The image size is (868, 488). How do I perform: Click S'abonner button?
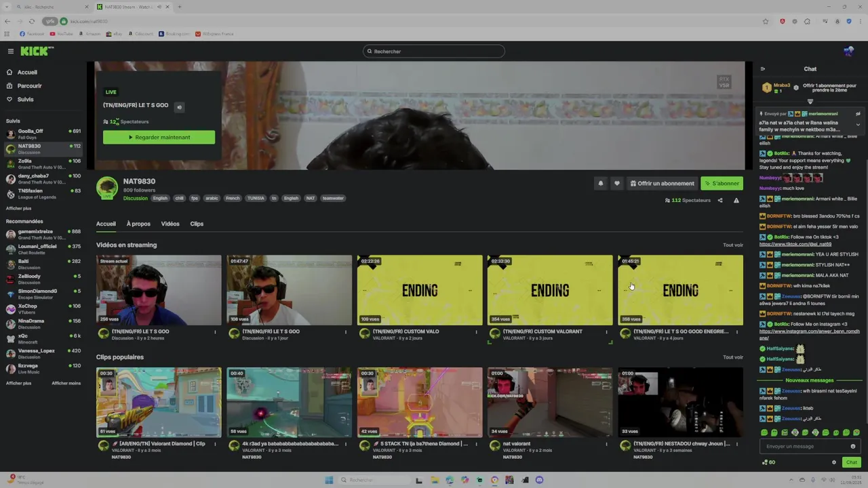point(722,184)
